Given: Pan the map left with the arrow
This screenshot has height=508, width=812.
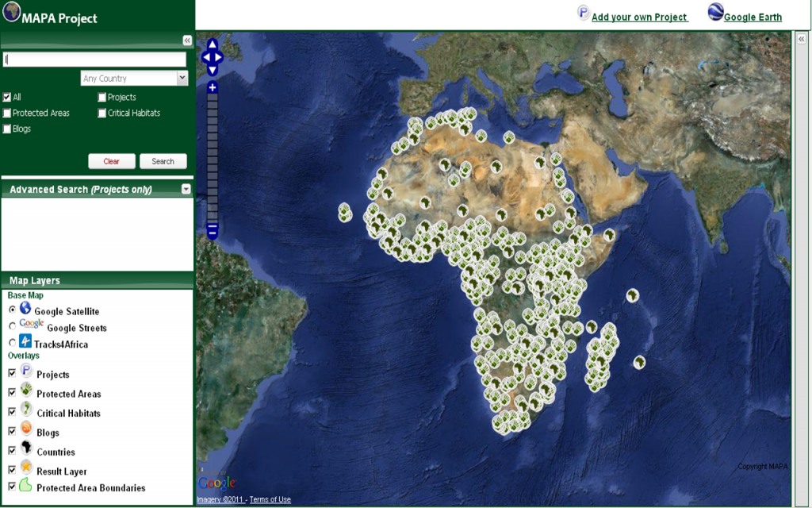Looking at the screenshot, I should tap(205, 57).
